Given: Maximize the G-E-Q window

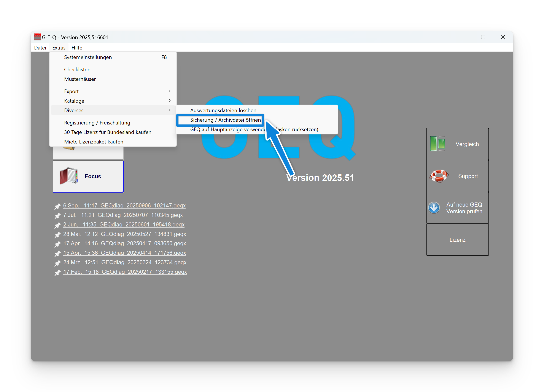Looking at the screenshot, I should (483, 37).
